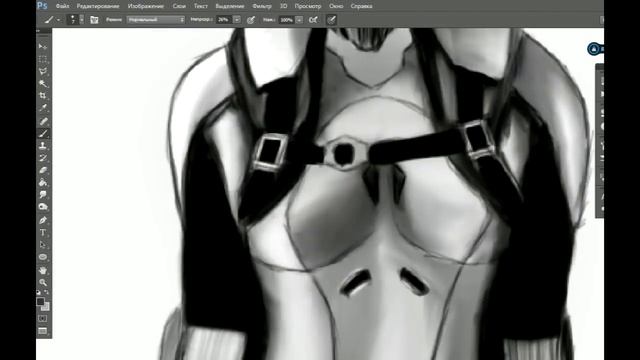Open the Редактирование menu
The width and height of the screenshot is (640, 360).
tap(98, 6)
